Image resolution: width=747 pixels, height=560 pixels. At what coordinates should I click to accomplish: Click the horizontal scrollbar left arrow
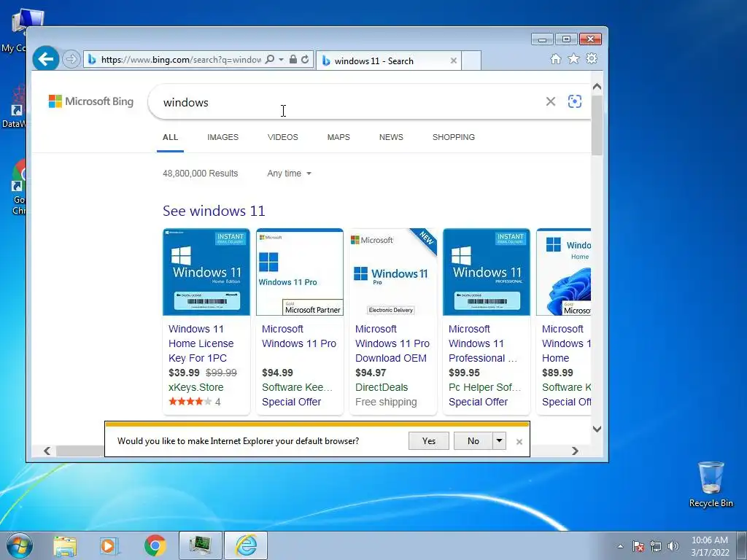tap(47, 451)
